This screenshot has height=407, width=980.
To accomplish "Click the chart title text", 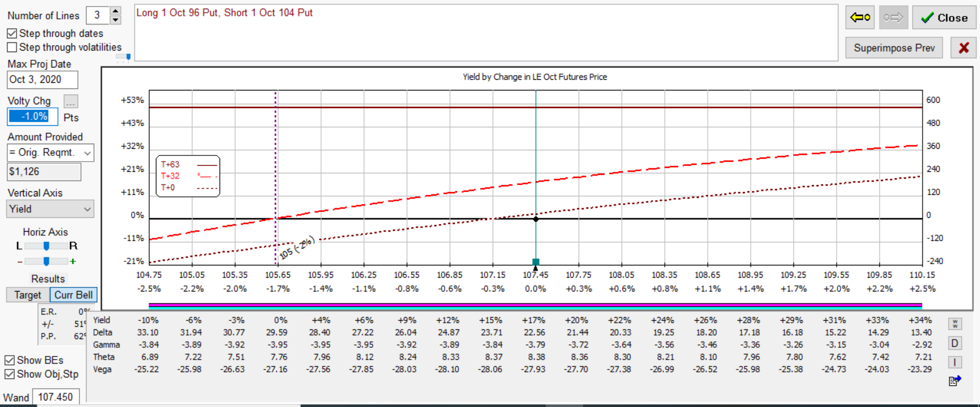I will point(535,77).
